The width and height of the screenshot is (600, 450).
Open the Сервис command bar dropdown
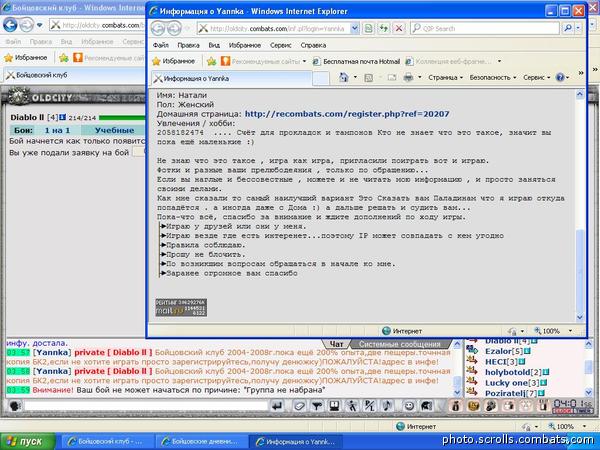coord(536,78)
